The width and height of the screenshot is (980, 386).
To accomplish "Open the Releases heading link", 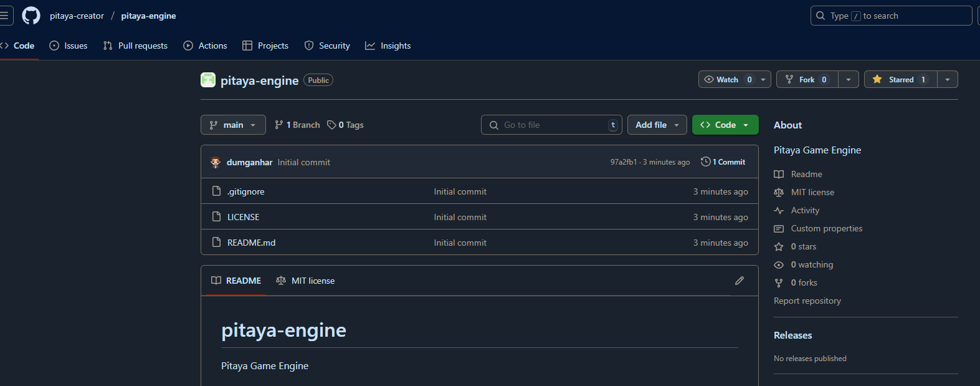I will [792, 335].
